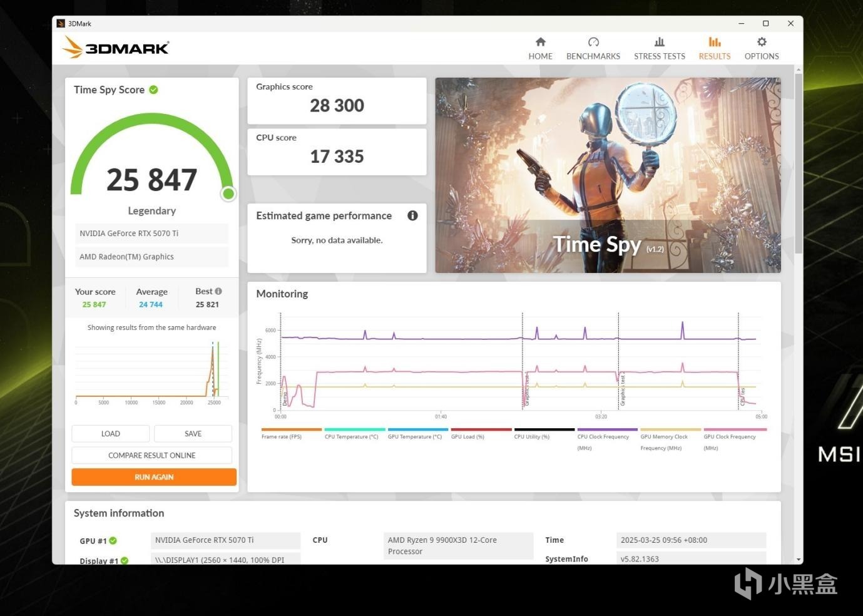The width and height of the screenshot is (863, 616).
Task: Click the green validation check next to Time Spy Score
Action: [x=153, y=90]
